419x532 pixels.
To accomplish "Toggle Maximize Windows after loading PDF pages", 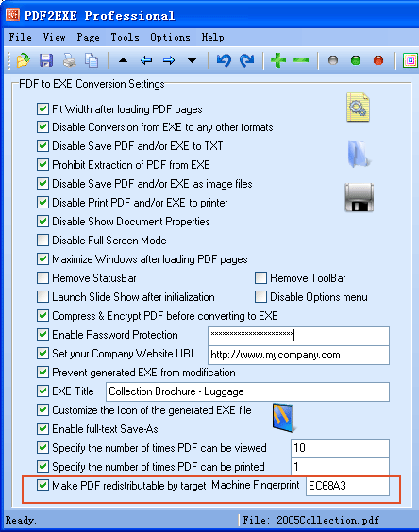I will tap(42, 259).
